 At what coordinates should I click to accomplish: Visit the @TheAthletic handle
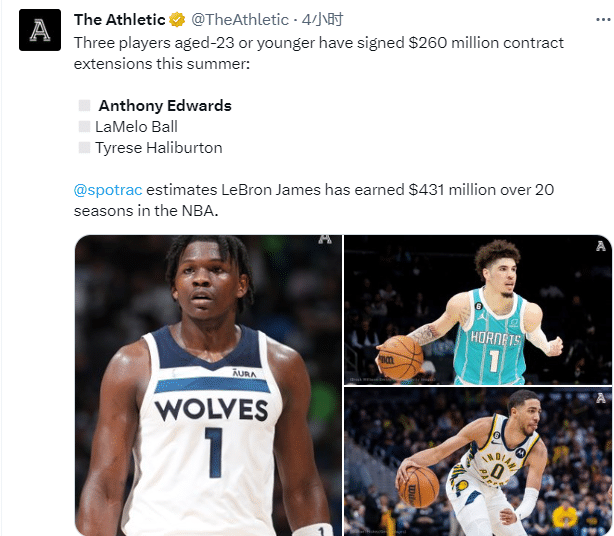coord(240,20)
